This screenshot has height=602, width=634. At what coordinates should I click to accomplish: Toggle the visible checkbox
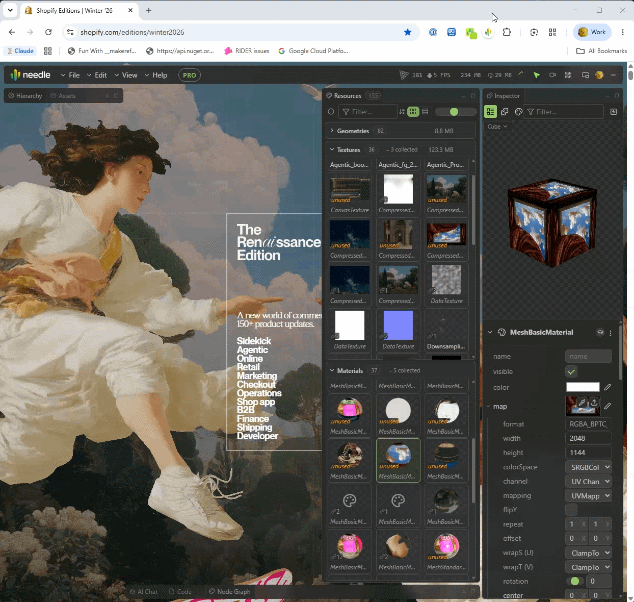click(571, 372)
